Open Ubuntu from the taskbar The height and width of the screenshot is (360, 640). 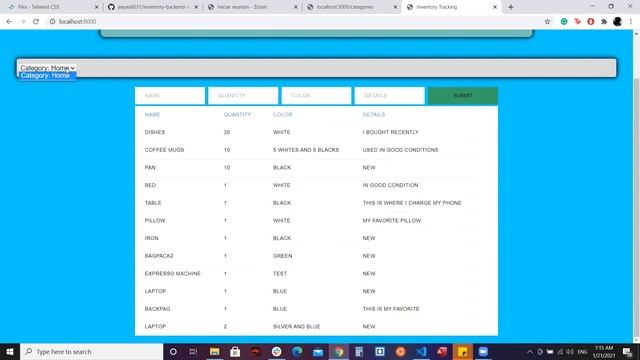pos(400,351)
